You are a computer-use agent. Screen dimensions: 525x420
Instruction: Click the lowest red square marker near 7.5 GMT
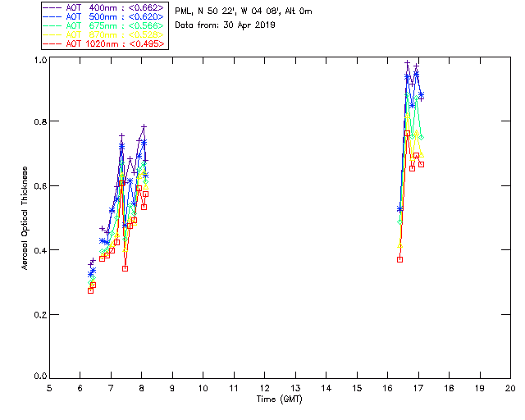pyautogui.click(x=125, y=268)
